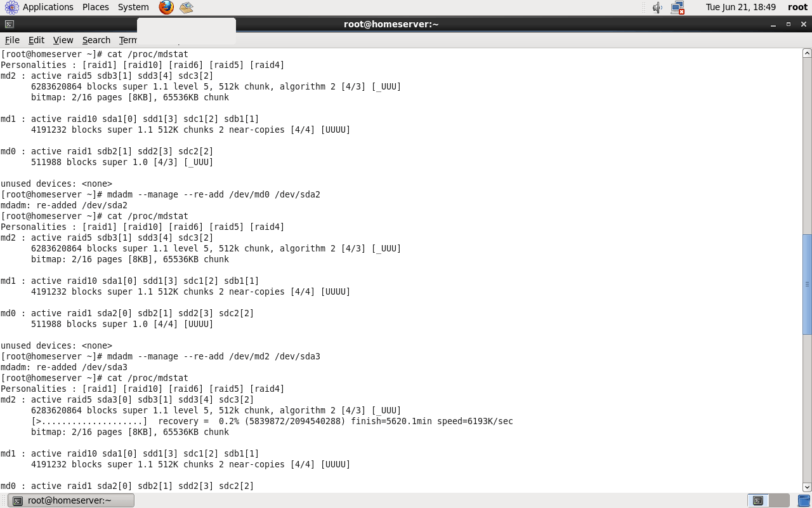This screenshot has height=508, width=812.
Task: Open the root user menu
Action: coord(797,7)
